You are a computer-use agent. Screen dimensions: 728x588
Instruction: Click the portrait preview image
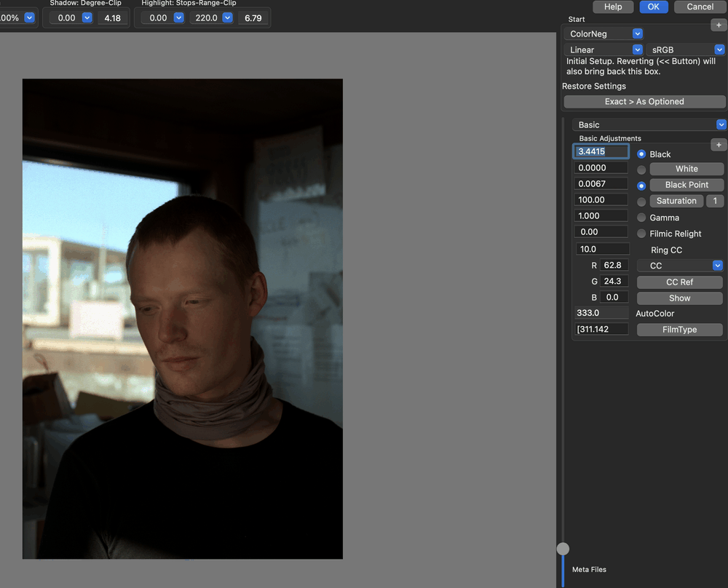click(x=183, y=319)
